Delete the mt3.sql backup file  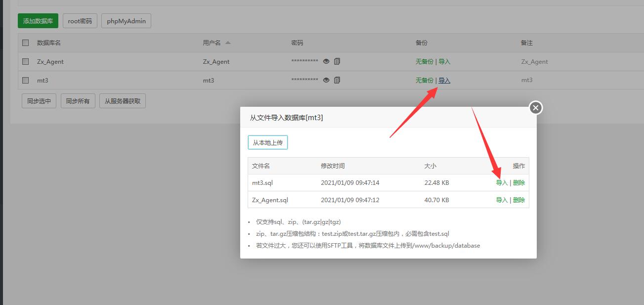[519, 183]
